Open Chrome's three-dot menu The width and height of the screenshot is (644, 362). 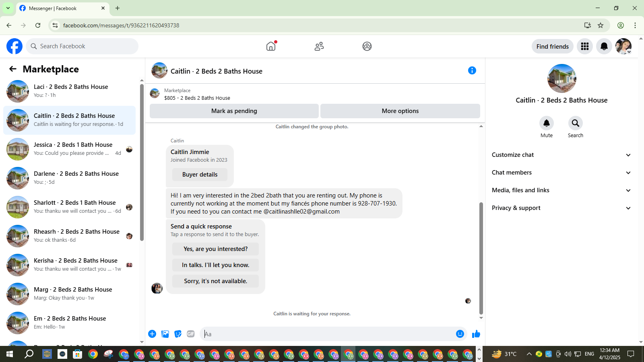click(635, 25)
